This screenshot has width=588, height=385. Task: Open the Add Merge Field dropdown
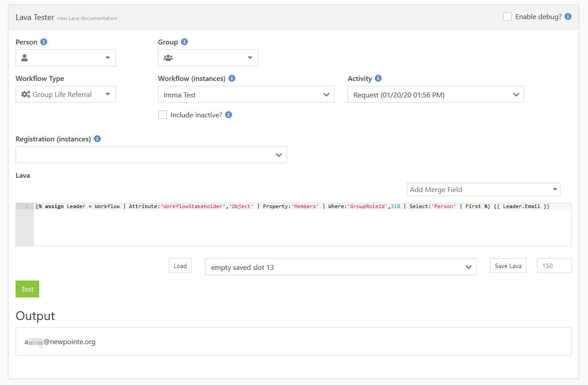tap(483, 189)
